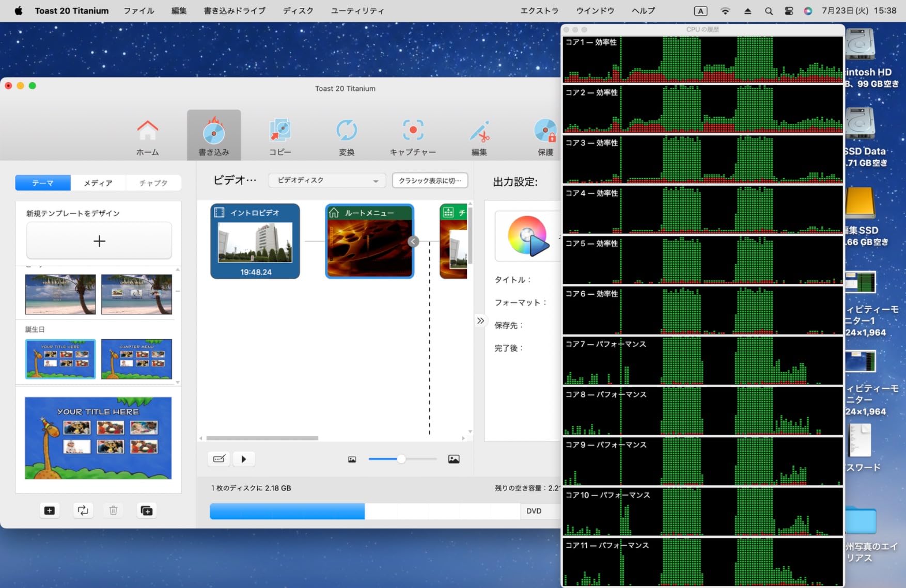Open the input source menu showing A
The width and height of the screenshot is (906, 588).
[700, 10]
